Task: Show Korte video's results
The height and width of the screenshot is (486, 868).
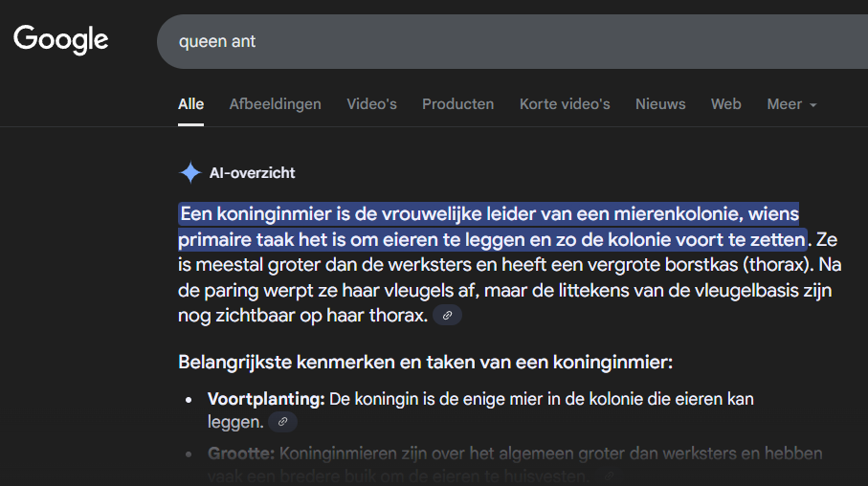Action: 565,104
